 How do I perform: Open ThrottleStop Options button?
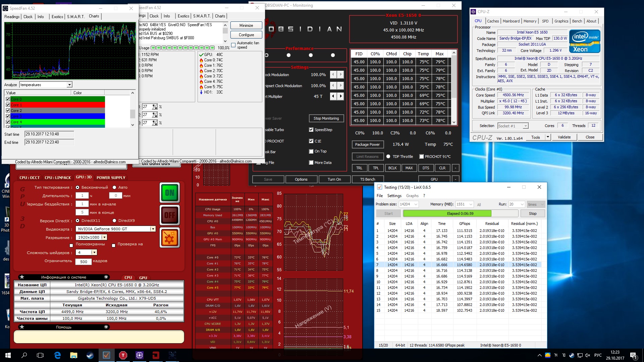(301, 179)
